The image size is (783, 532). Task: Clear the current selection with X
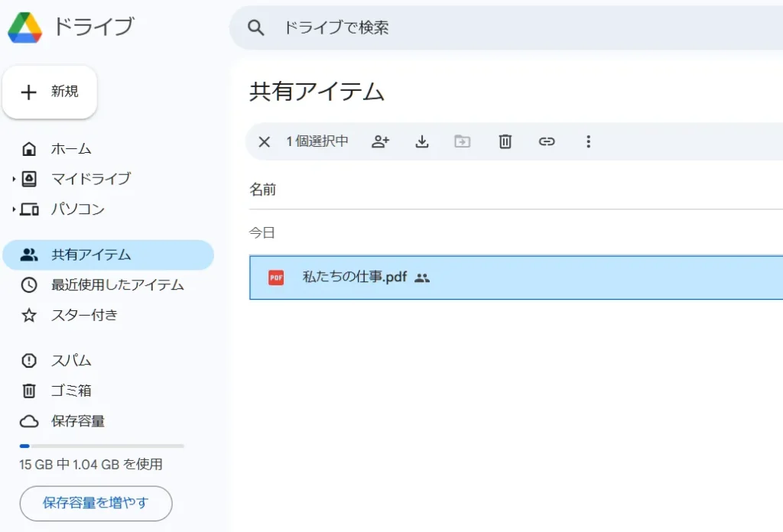tap(265, 141)
